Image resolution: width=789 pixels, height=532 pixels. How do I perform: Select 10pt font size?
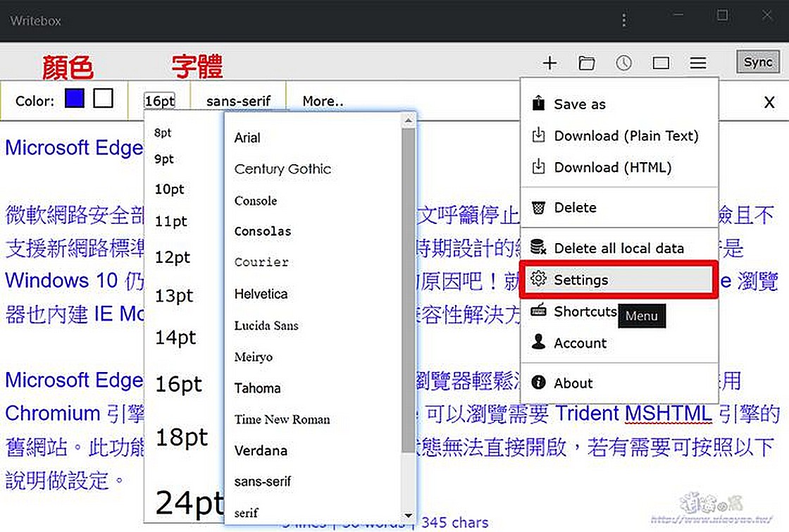(x=170, y=190)
